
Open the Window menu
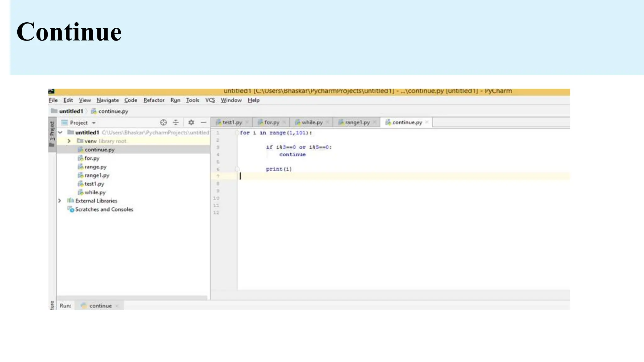[x=231, y=100]
